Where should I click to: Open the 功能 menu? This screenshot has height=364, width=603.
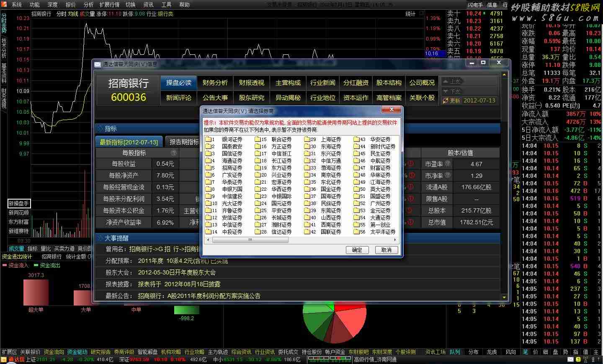35,5
